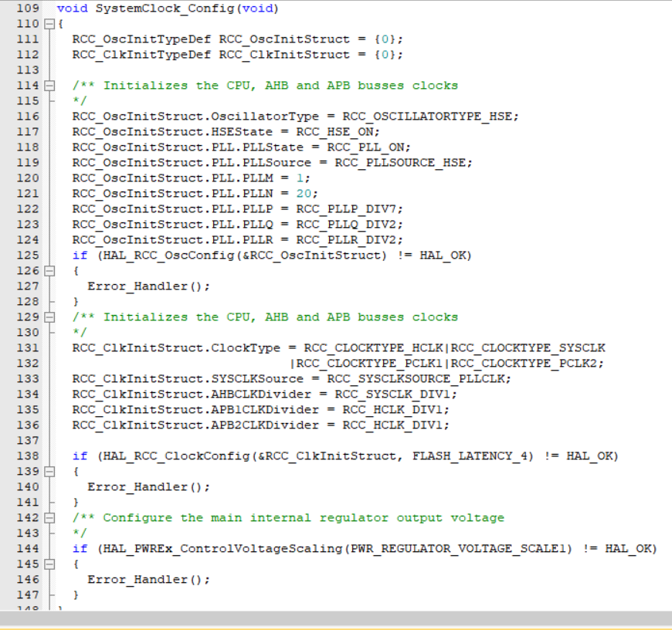This screenshot has height=630, width=672.
Task: Click HAL_RCC_ClockConfig function call
Action: pos(176,456)
